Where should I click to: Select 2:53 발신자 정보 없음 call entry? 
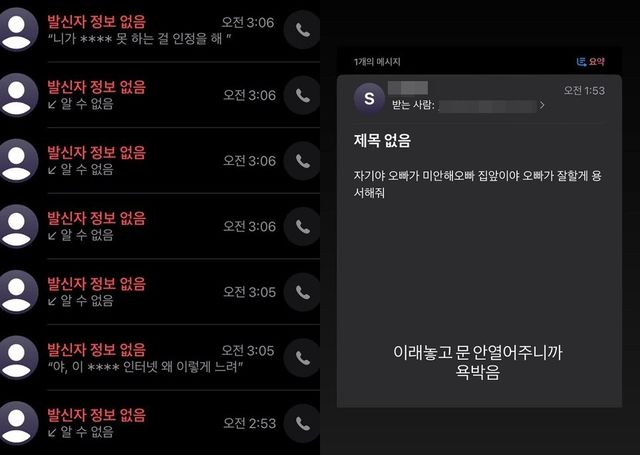[x=160, y=423]
